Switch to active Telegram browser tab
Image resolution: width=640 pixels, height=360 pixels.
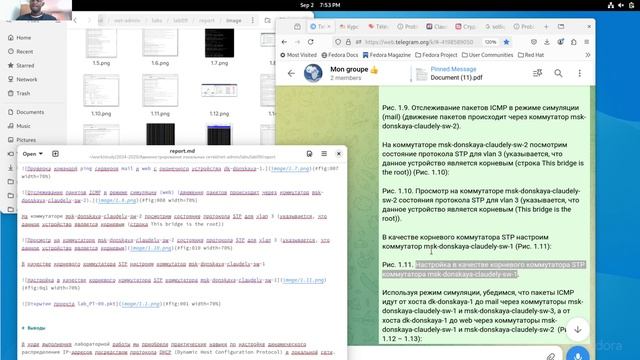320,27
